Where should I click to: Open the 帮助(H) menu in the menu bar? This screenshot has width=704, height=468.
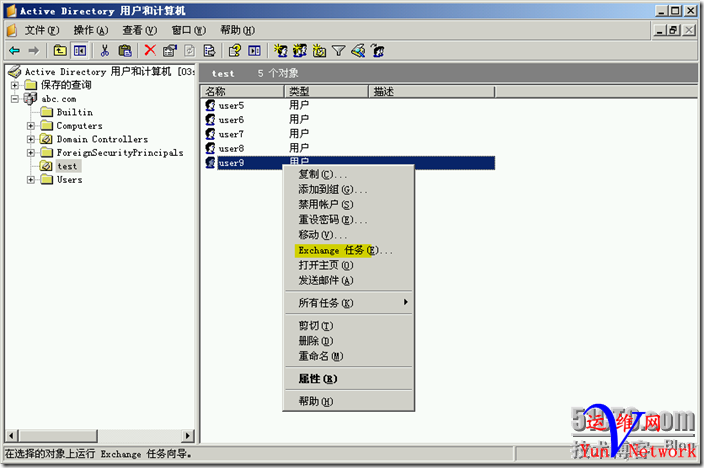pyautogui.click(x=237, y=30)
